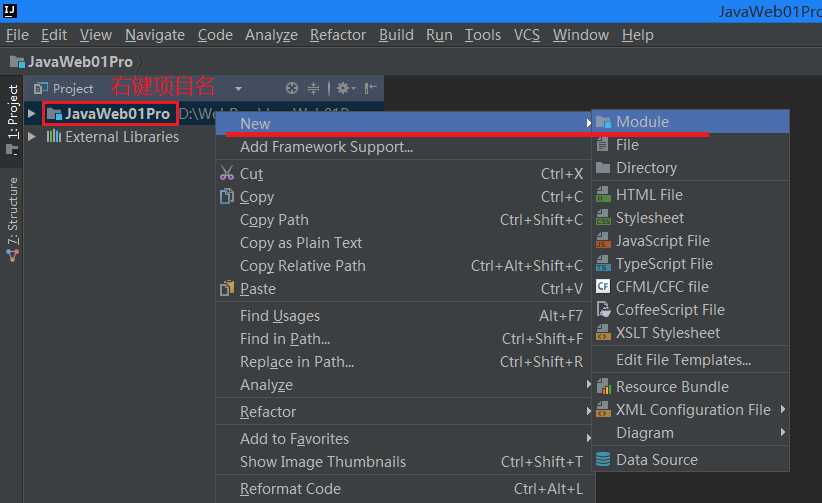
Task: Open the Build menu
Action: 396,35
